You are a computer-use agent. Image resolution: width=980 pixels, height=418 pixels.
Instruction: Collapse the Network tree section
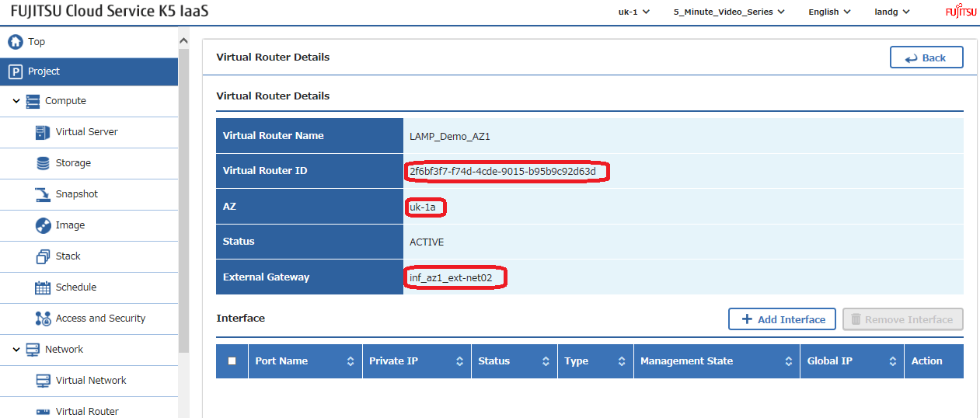point(16,350)
